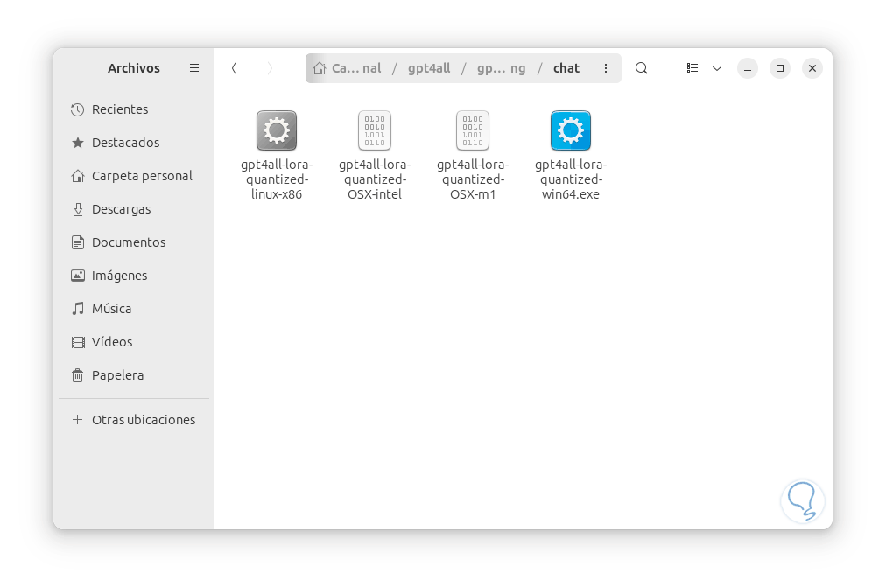Image resolution: width=886 pixels, height=588 pixels.
Task: Go back with the left arrow
Action: pos(235,68)
